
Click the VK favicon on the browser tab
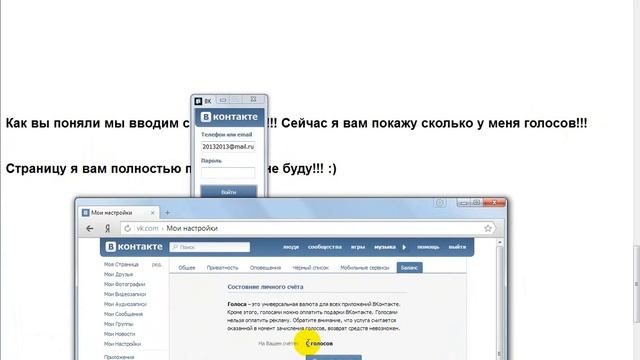click(x=86, y=213)
